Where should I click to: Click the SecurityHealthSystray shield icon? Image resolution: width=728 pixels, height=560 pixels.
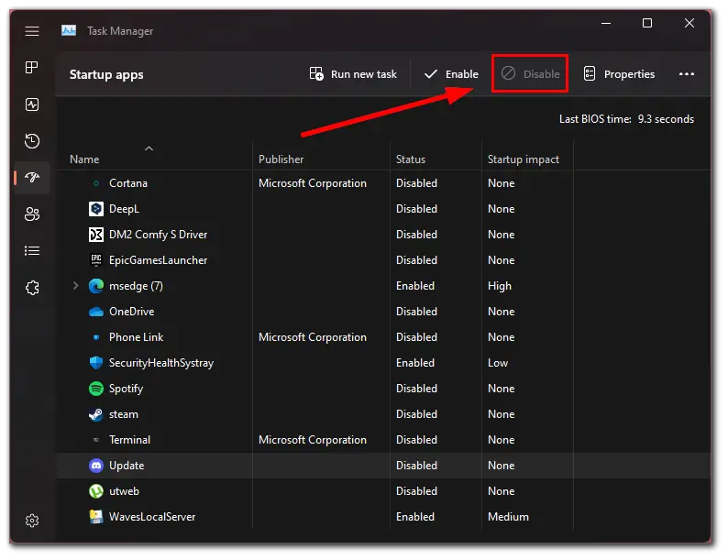(96, 363)
